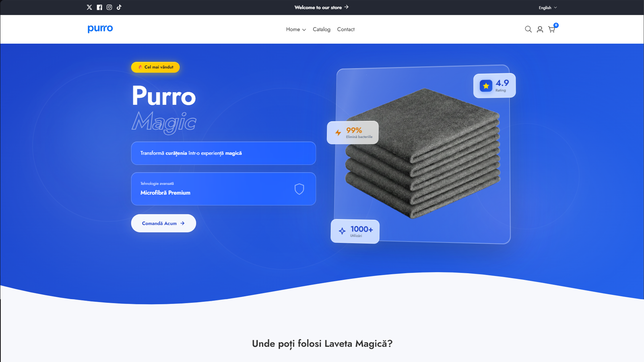Go to the Catalog page
This screenshot has width=644, height=362.
point(322,29)
